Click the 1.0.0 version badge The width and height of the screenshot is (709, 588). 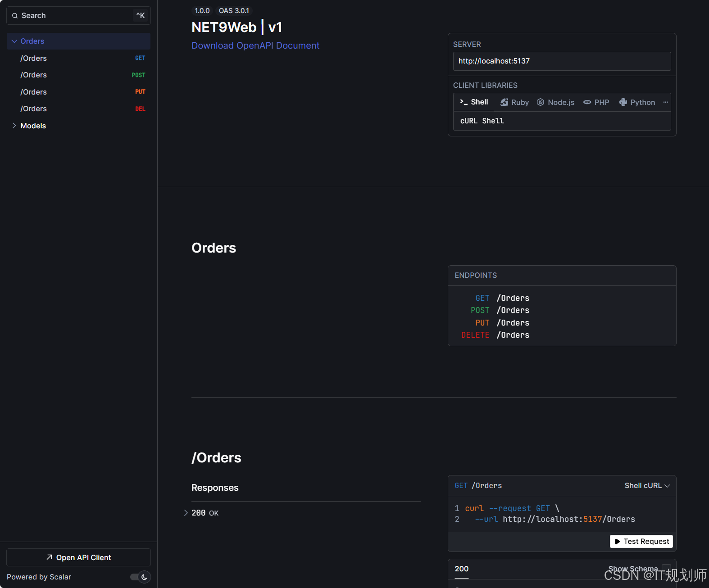click(x=202, y=11)
